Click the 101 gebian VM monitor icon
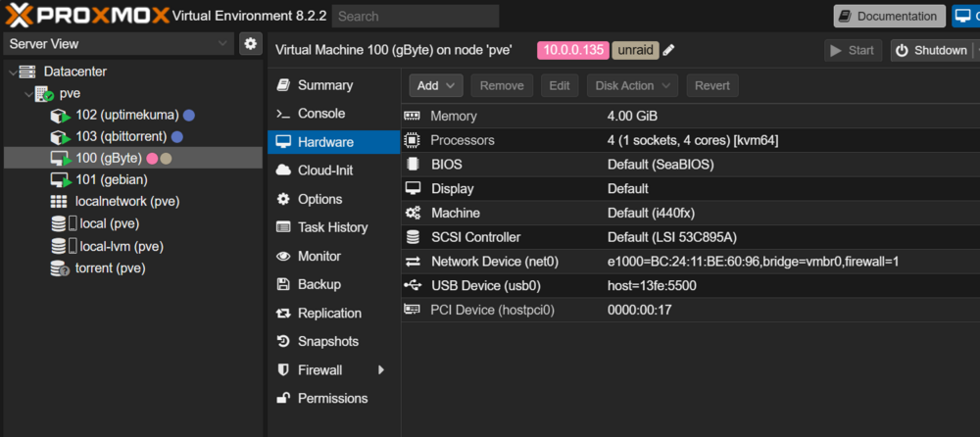The width and height of the screenshot is (980, 437). pos(61,180)
